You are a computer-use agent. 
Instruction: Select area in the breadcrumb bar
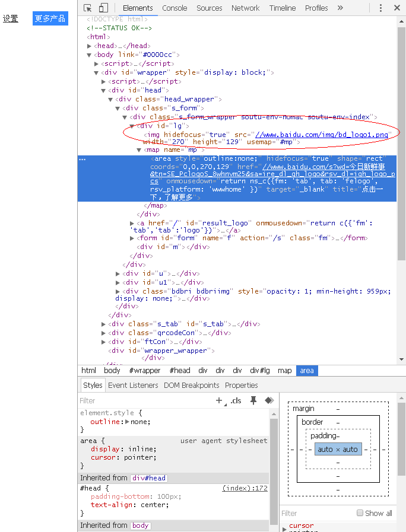(307, 371)
